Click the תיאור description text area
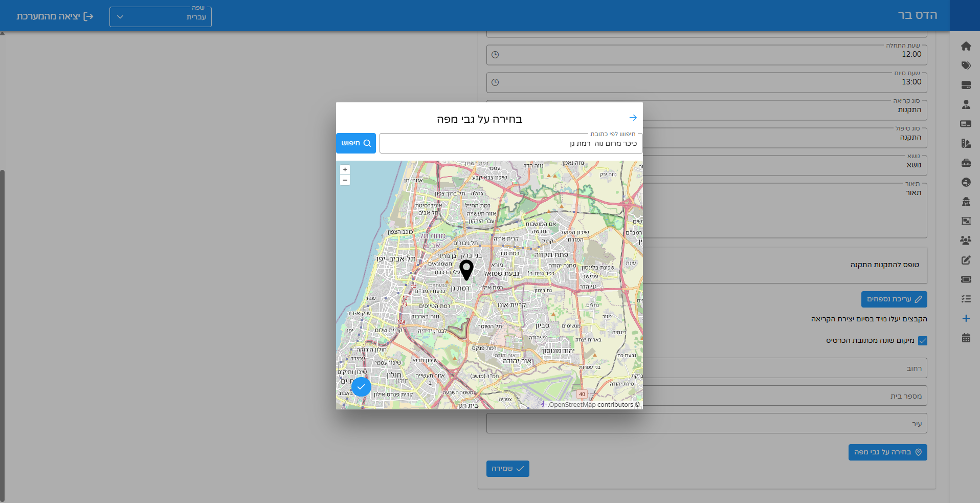 [706, 210]
